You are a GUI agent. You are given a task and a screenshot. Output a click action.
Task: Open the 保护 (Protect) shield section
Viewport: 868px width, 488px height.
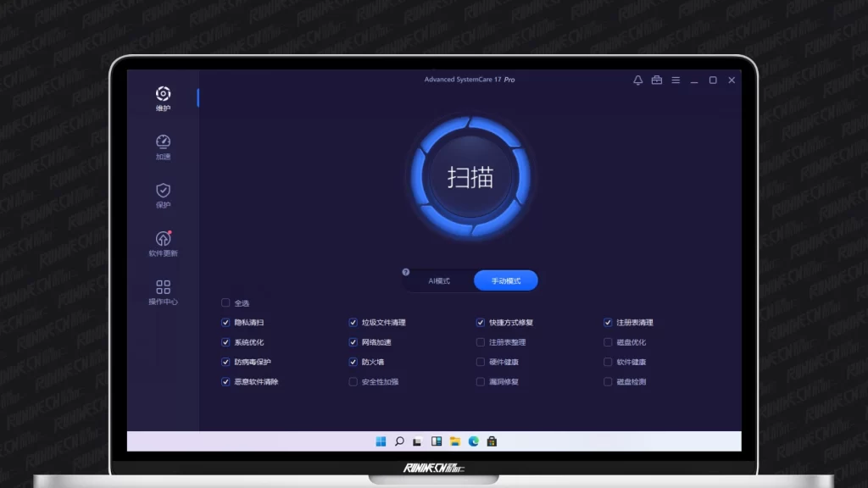[x=163, y=195]
